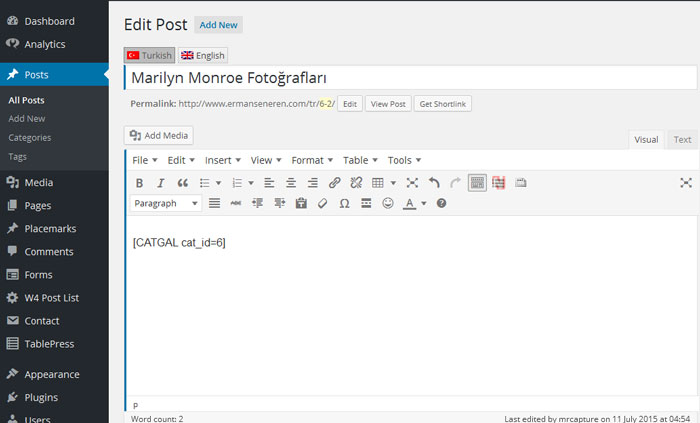The image size is (700, 423).
Task: Open the emoticons smiley icon
Action: (388, 203)
